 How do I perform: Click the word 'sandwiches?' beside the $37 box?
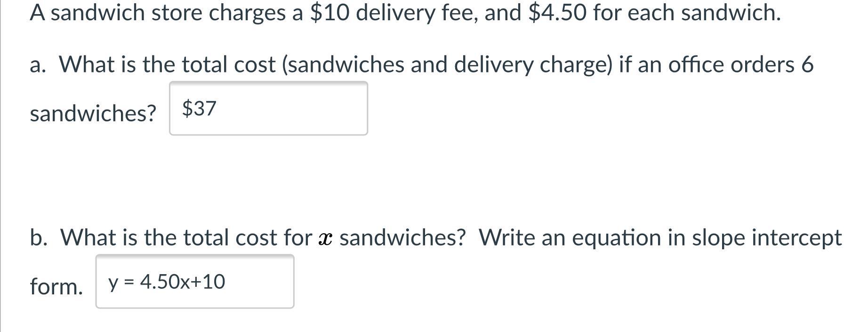[x=93, y=113]
